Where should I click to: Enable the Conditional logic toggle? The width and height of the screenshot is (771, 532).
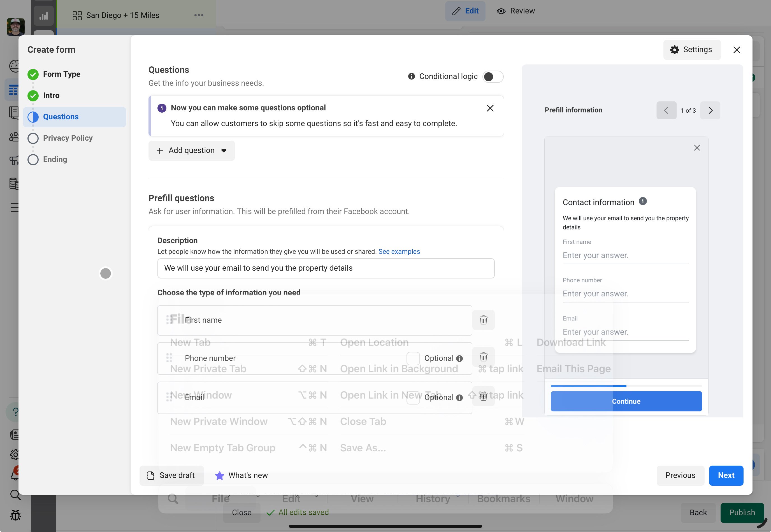492,77
